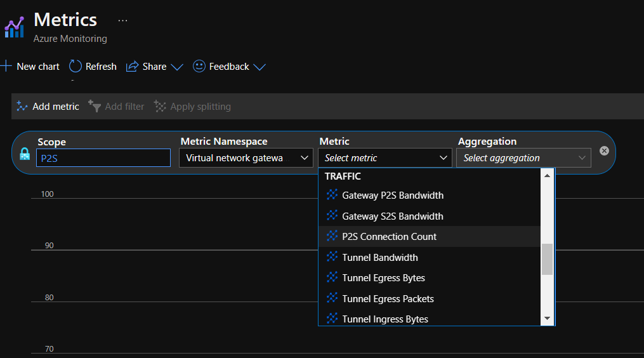Click the icon next to Gateway S2S Bandwidth
The image size is (644, 358).
[332, 215]
